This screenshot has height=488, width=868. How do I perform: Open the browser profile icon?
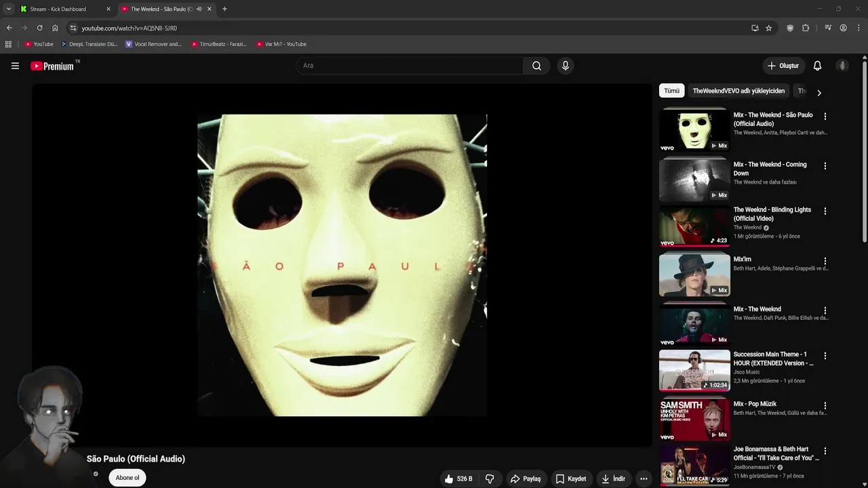point(843,28)
